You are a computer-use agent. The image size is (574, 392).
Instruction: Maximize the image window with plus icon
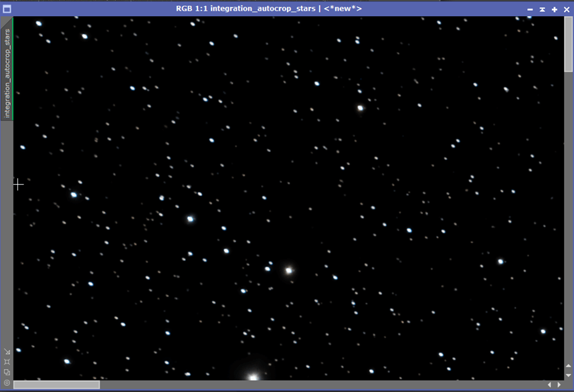click(555, 9)
